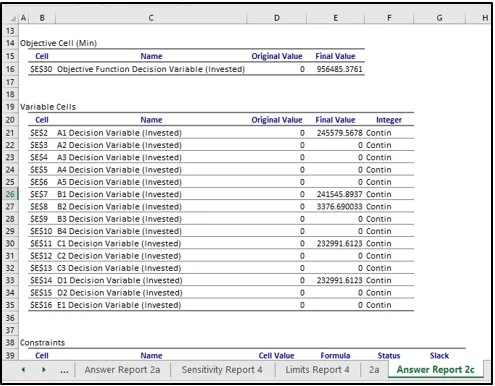This screenshot has width=495, height=386.
Task: Click cell reference $E$7
Action: pyautogui.click(x=39, y=194)
